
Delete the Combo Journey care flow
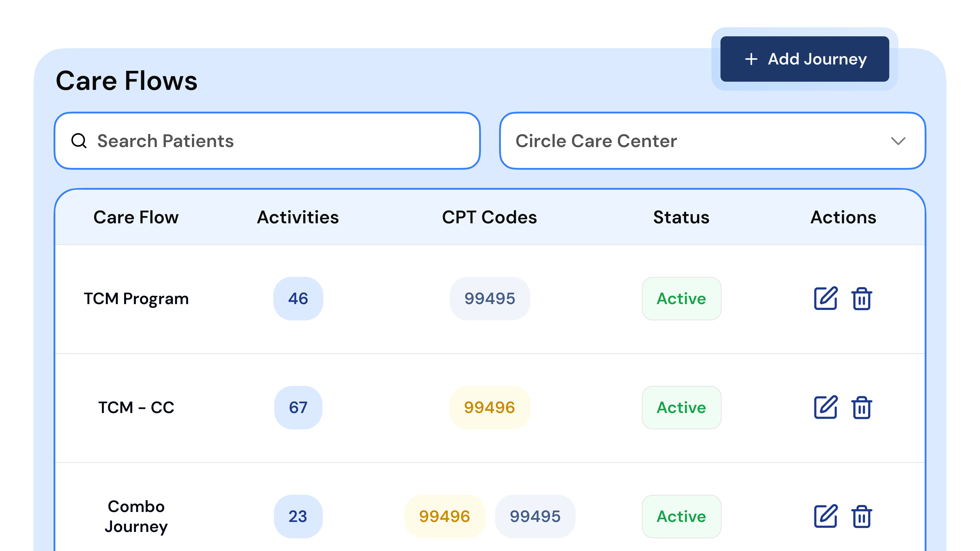click(x=862, y=516)
